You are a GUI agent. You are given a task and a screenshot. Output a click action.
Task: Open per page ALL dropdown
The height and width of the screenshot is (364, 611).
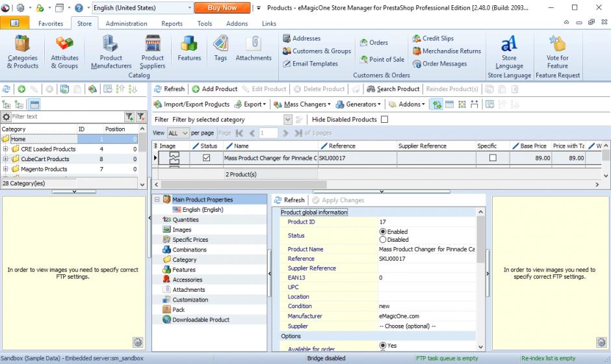179,133
